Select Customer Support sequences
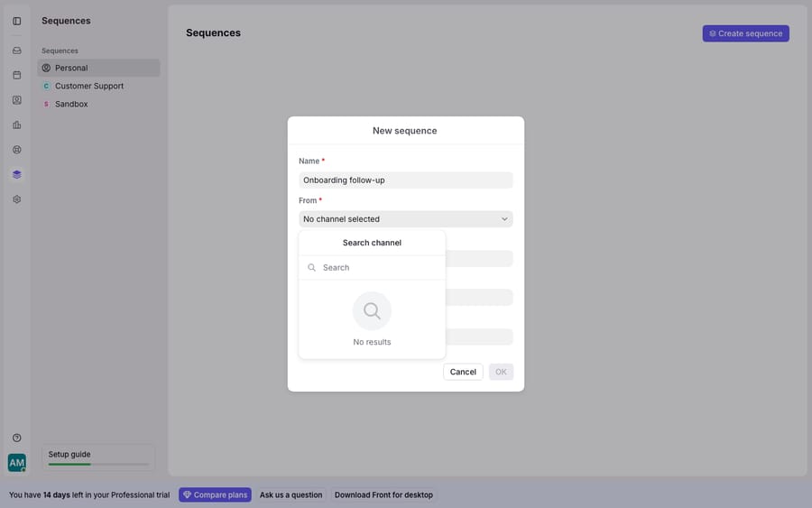812x508 pixels. 98,86
